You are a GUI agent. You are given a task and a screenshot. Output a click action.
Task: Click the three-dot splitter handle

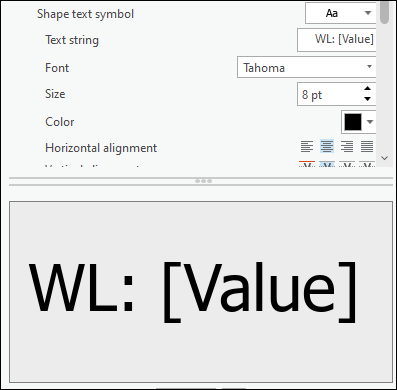203,181
